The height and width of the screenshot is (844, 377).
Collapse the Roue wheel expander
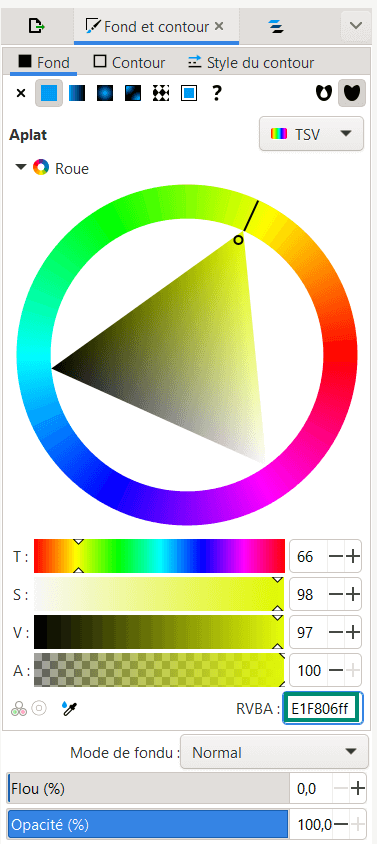21,167
